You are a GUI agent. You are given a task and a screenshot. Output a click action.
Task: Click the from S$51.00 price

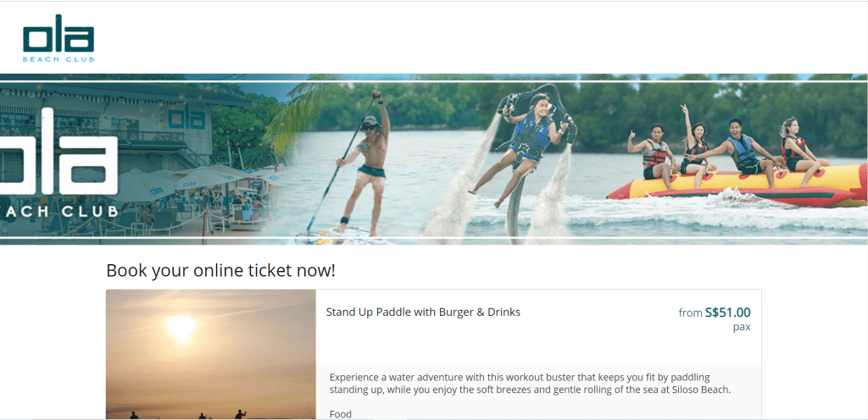[x=714, y=312]
